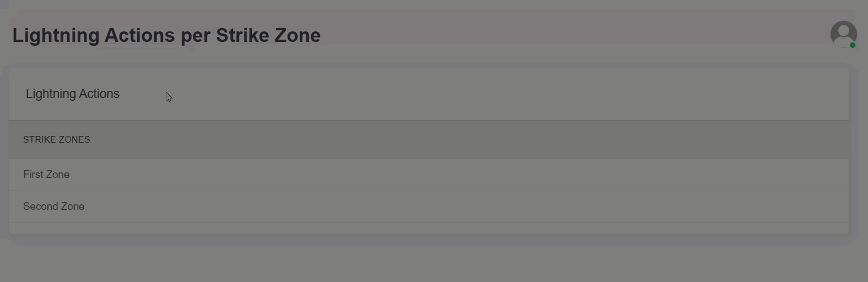Open the Second Zone strike zone entry
This screenshot has height=282, width=868.
tap(54, 207)
